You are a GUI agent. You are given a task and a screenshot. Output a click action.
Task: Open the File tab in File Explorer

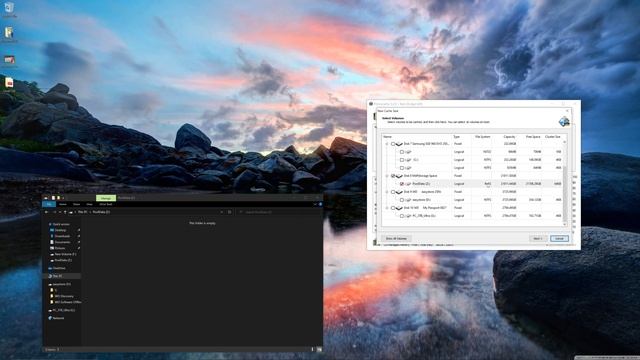pos(49,204)
